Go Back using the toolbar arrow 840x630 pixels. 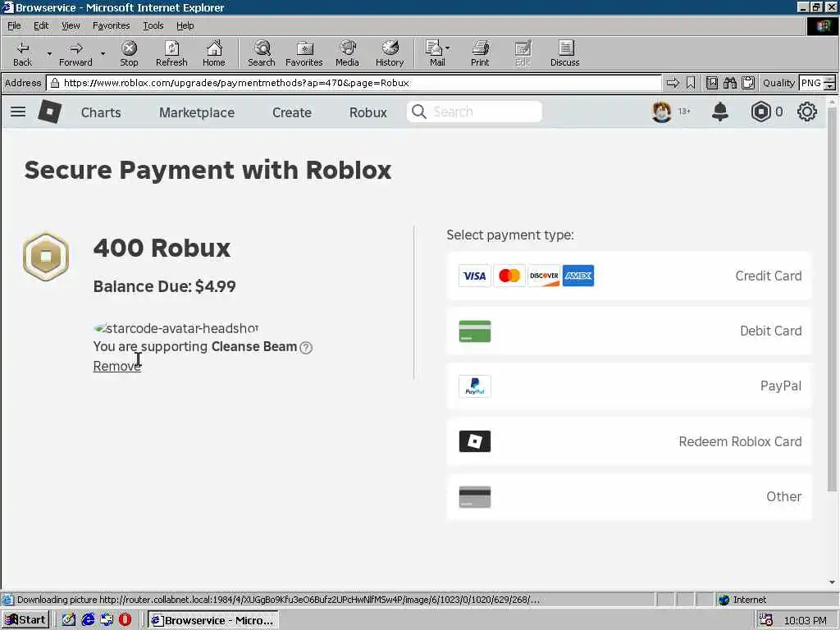[x=22, y=53]
